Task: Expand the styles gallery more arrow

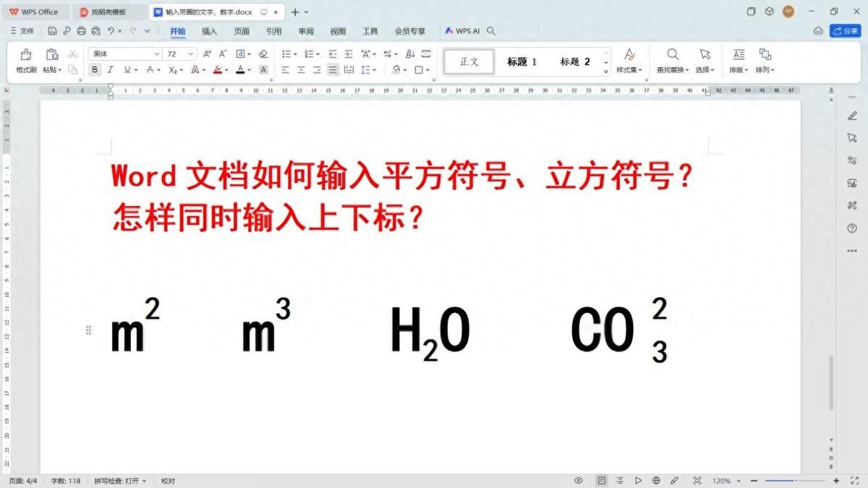Action: (x=606, y=72)
